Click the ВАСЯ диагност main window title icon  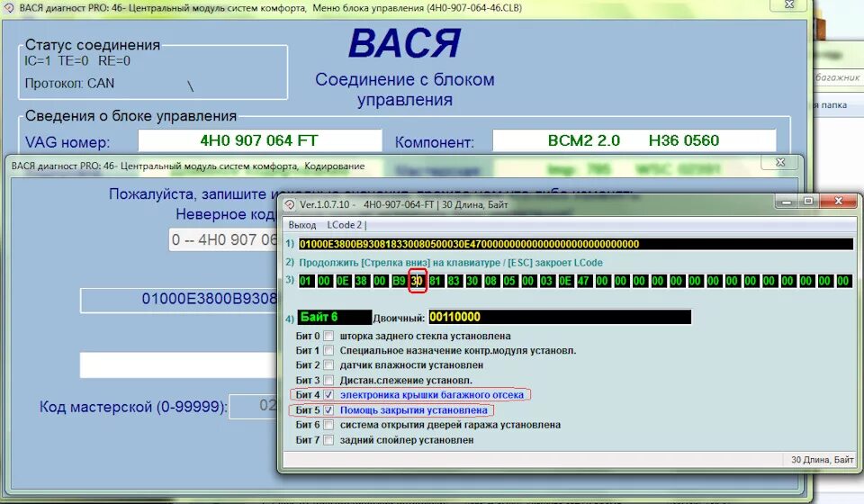(9, 8)
